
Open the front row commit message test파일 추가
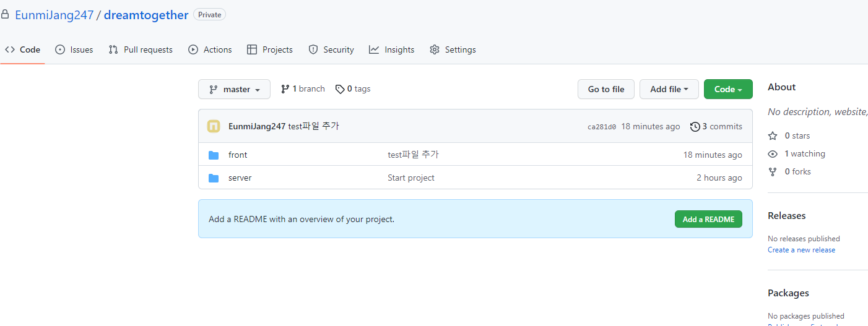(x=414, y=155)
